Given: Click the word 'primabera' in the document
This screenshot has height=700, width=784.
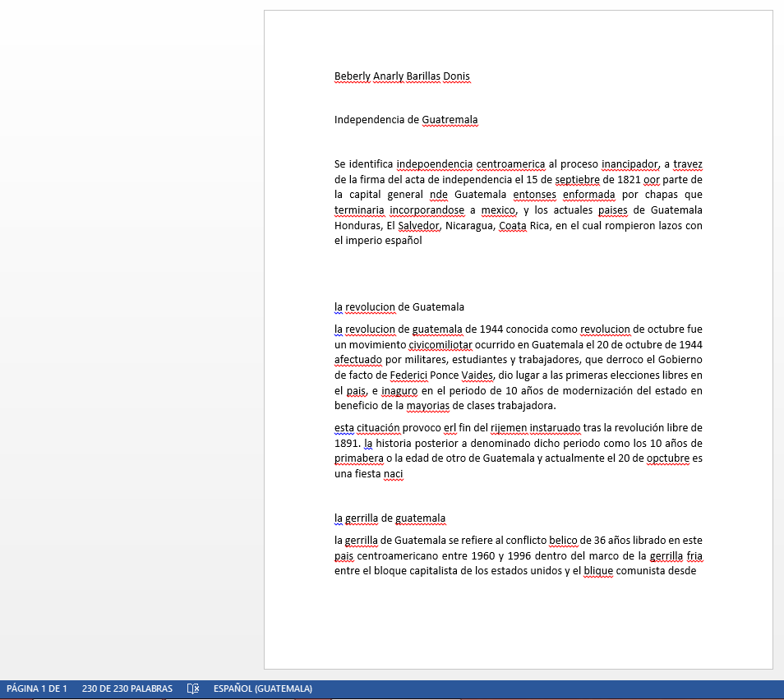Looking at the screenshot, I should pyautogui.click(x=359, y=458).
